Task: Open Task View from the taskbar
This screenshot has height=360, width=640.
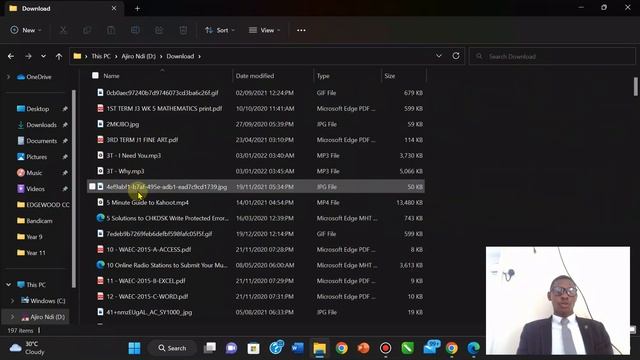Action: pyautogui.click(x=210, y=348)
